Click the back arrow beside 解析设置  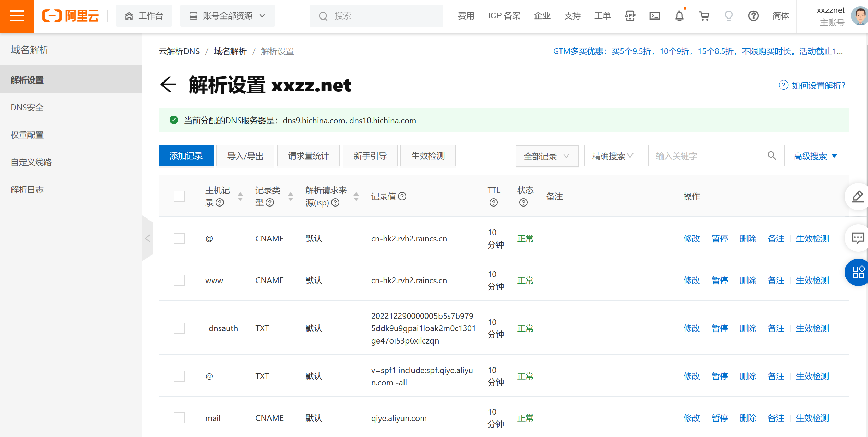tap(168, 85)
